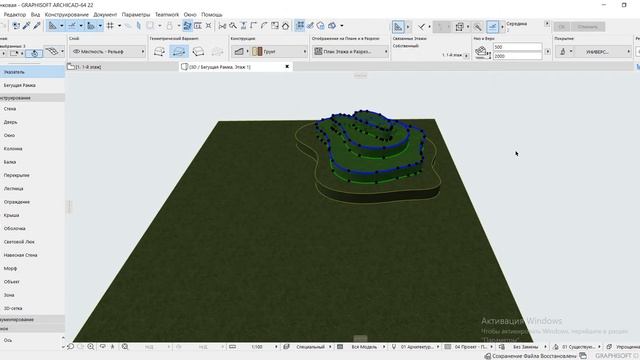Screen dimensions: 640x360
Task: Select the Указатель (arrow) tool
Action: (x=32, y=72)
